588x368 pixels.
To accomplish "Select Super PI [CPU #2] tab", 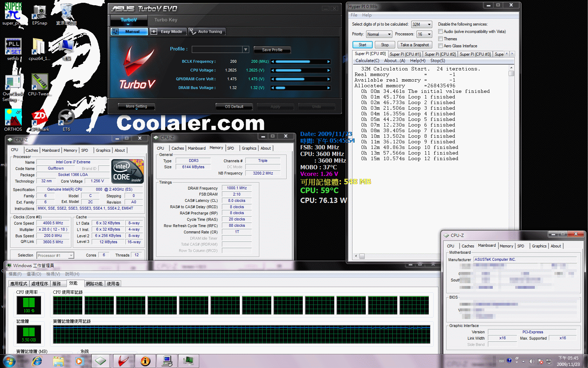I will pos(440,54).
